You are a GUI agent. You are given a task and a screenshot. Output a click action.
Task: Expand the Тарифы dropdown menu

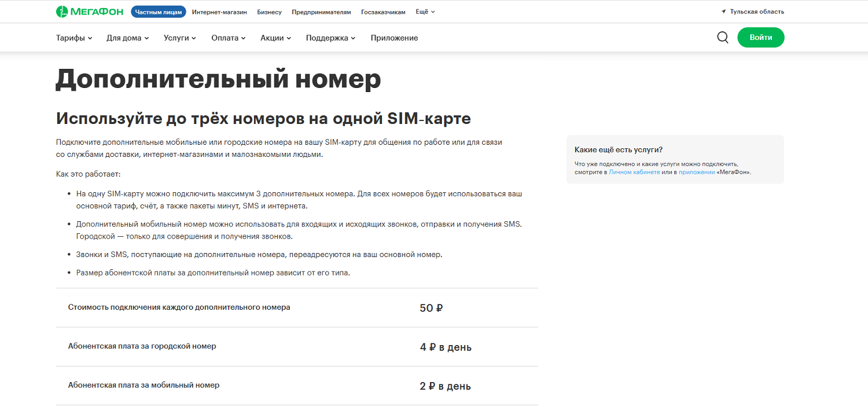pos(74,38)
